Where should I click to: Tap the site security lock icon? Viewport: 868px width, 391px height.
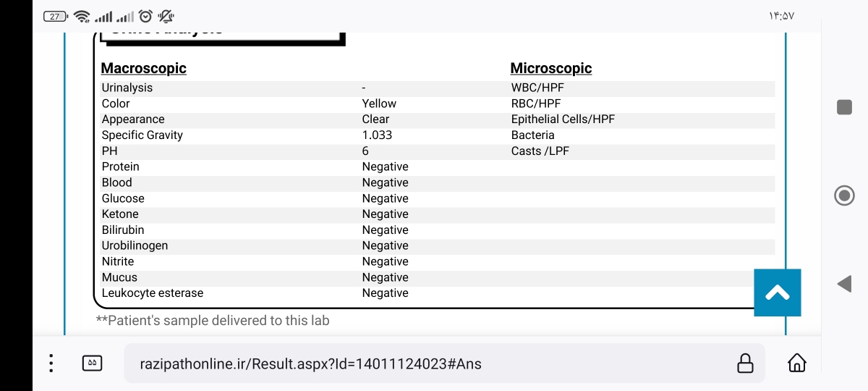click(x=745, y=363)
